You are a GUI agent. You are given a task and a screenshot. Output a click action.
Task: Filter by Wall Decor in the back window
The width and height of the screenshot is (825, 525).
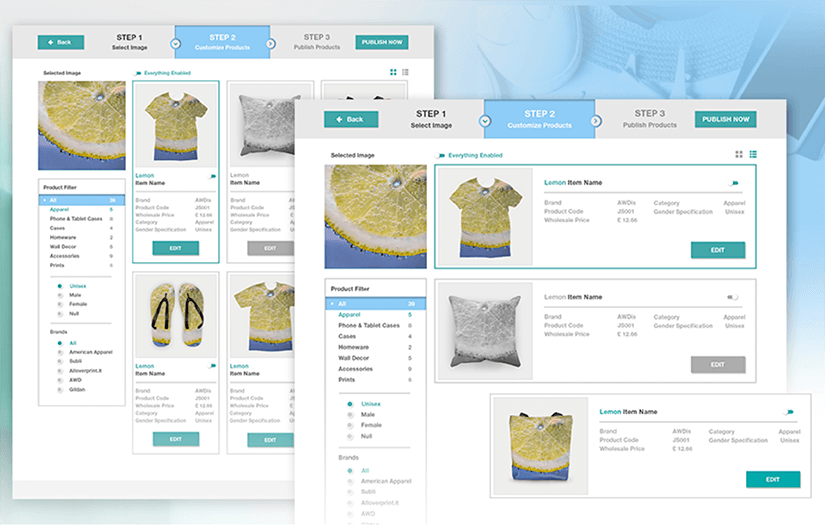tap(82, 247)
